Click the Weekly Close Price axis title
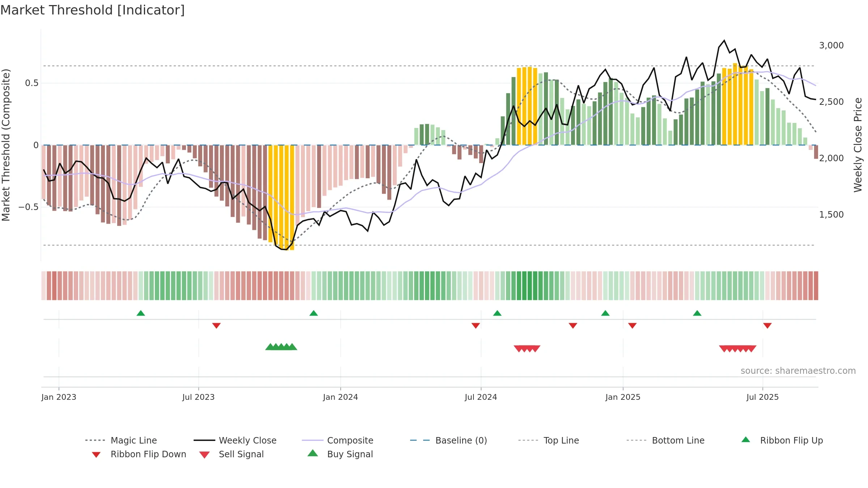This screenshot has width=868, height=488. click(x=858, y=145)
